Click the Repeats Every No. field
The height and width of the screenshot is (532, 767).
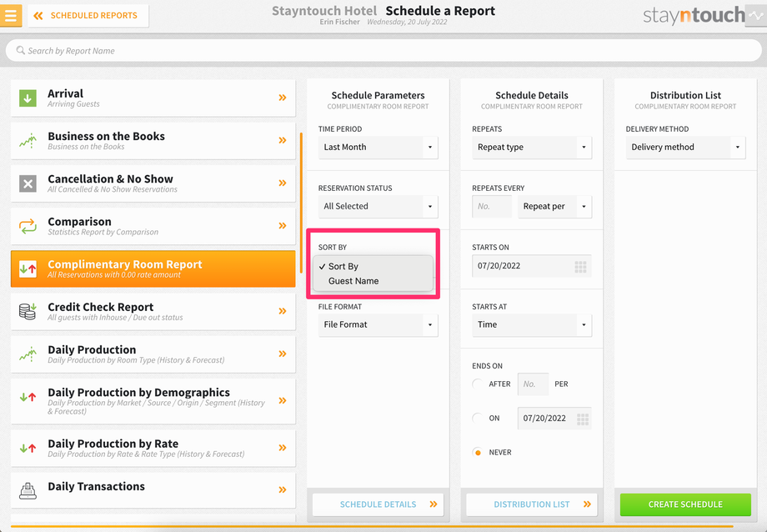pyautogui.click(x=492, y=207)
